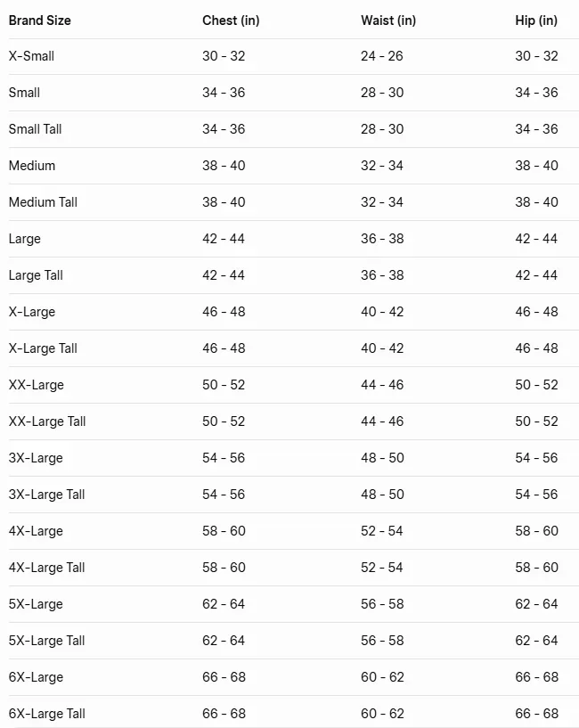Select the Medium Tall size label
The image size is (579, 728).
[x=43, y=202]
